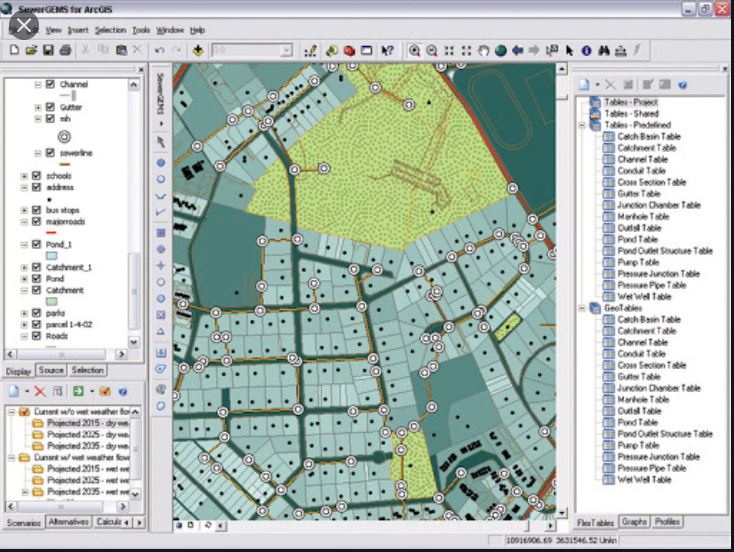Click the Full Extent globe icon
Viewport: 734px width, 552px height.
coord(500,50)
